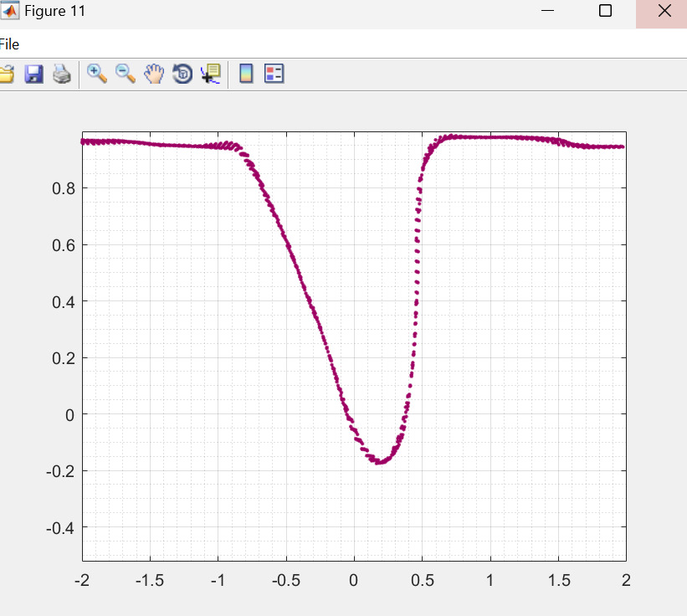
Task: Click the MATLAB logo in title bar
Action: click(x=9, y=12)
